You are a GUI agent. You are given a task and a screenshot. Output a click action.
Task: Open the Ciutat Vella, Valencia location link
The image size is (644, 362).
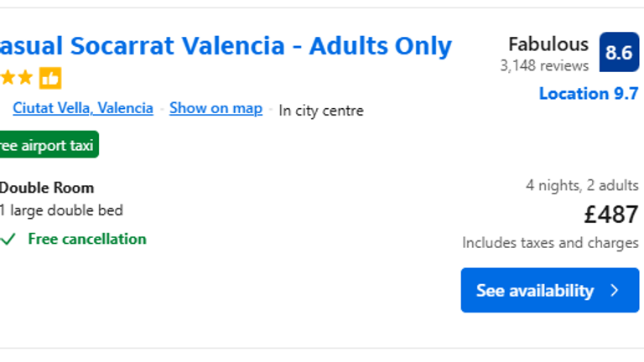pos(83,108)
